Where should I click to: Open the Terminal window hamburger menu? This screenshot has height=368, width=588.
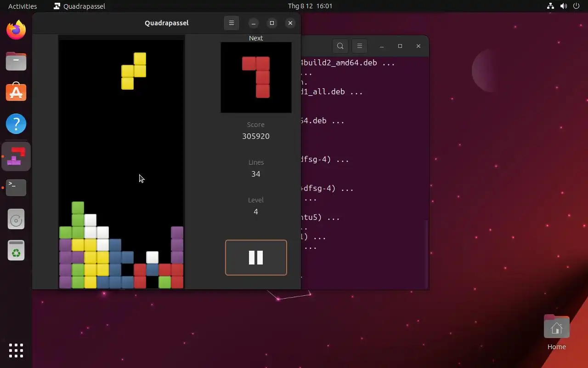pyautogui.click(x=360, y=46)
